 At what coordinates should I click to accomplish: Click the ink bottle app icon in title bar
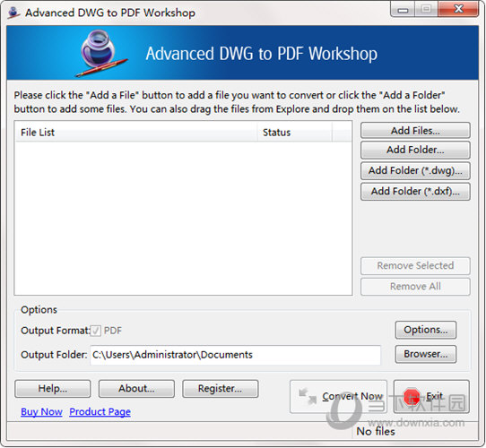tap(14, 13)
